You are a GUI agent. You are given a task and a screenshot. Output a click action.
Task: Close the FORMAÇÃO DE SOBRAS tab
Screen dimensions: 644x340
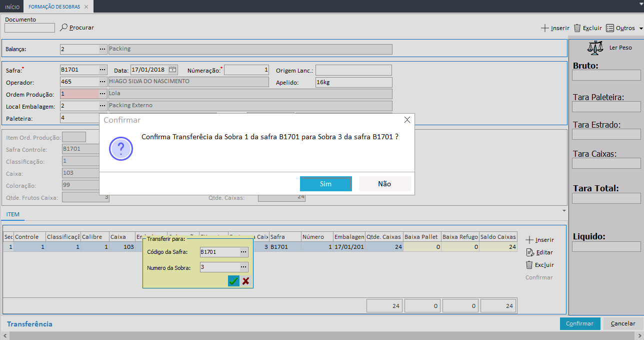(x=86, y=7)
